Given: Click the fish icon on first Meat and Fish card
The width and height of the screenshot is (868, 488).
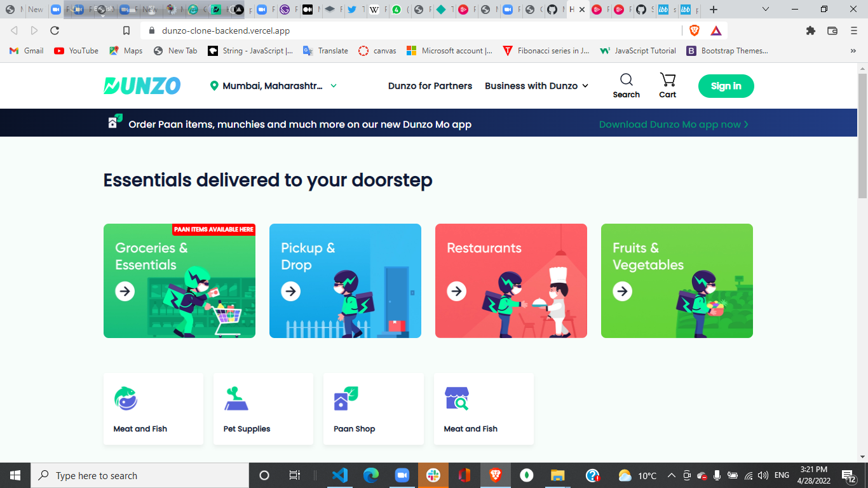Looking at the screenshot, I should pyautogui.click(x=126, y=398).
